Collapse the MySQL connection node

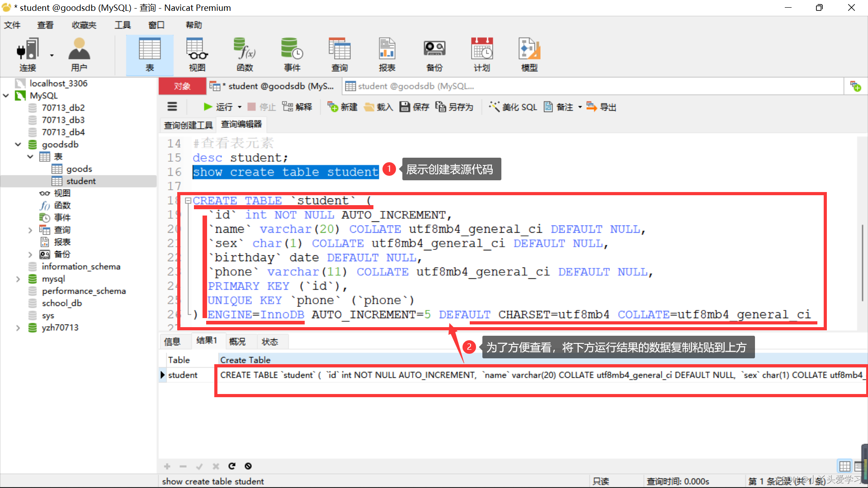[6, 95]
